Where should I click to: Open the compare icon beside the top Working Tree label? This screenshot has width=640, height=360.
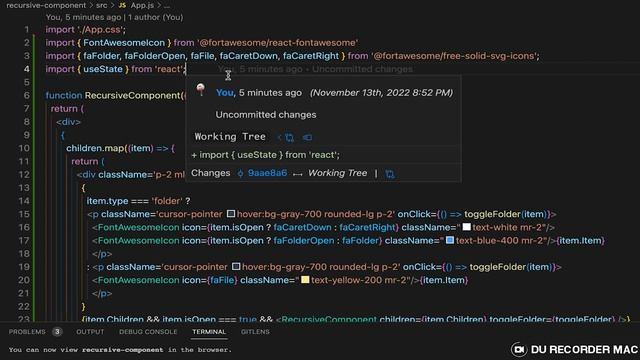click(x=290, y=138)
